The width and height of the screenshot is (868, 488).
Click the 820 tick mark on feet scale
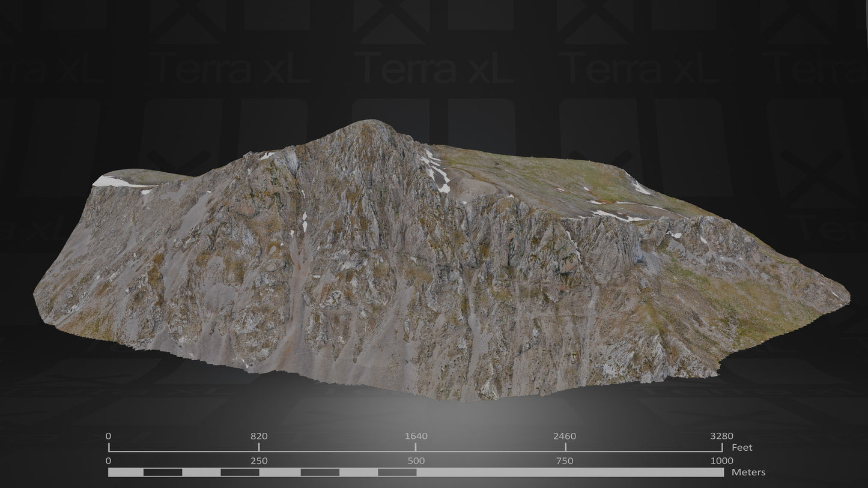click(x=258, y=446)
